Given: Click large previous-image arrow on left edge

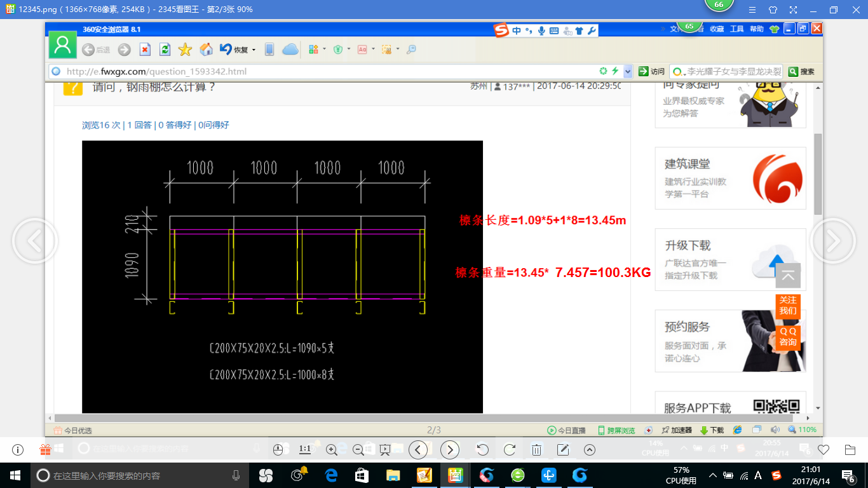Looking at the screenshot, I should tap(35, 241).
